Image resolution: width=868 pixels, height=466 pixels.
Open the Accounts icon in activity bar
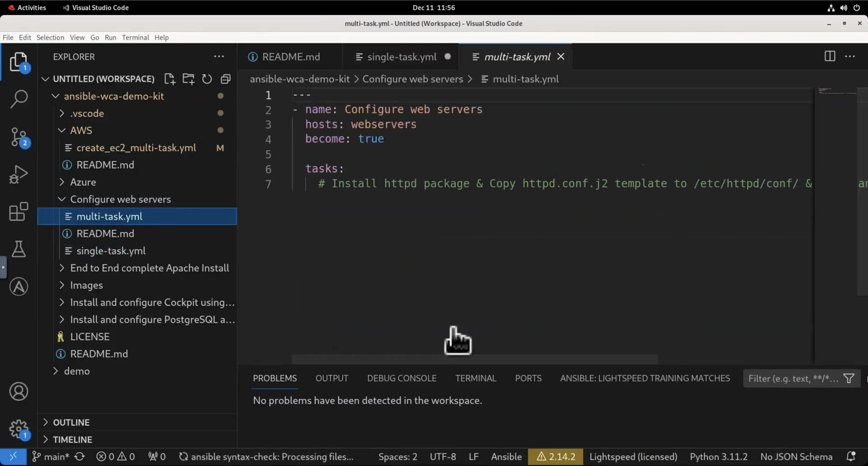(18, 392)
